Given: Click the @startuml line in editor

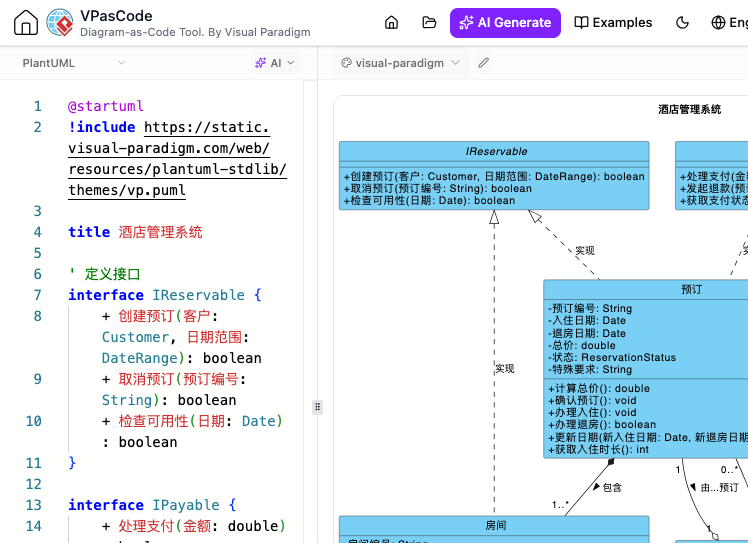Looking at the screenshot, I should coord(105,106).
